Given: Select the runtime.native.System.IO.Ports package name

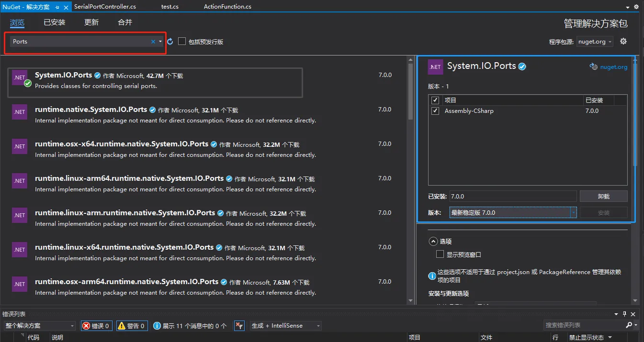Looking at the screenshot, I should click(91, 110).
